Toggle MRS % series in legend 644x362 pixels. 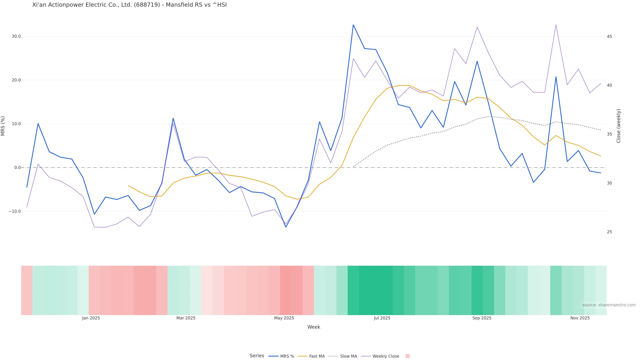coord(287,356)
